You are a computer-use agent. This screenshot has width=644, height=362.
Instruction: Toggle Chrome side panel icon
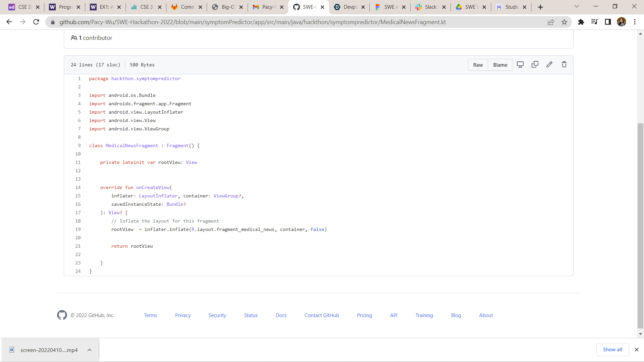[x=608, y=22]
